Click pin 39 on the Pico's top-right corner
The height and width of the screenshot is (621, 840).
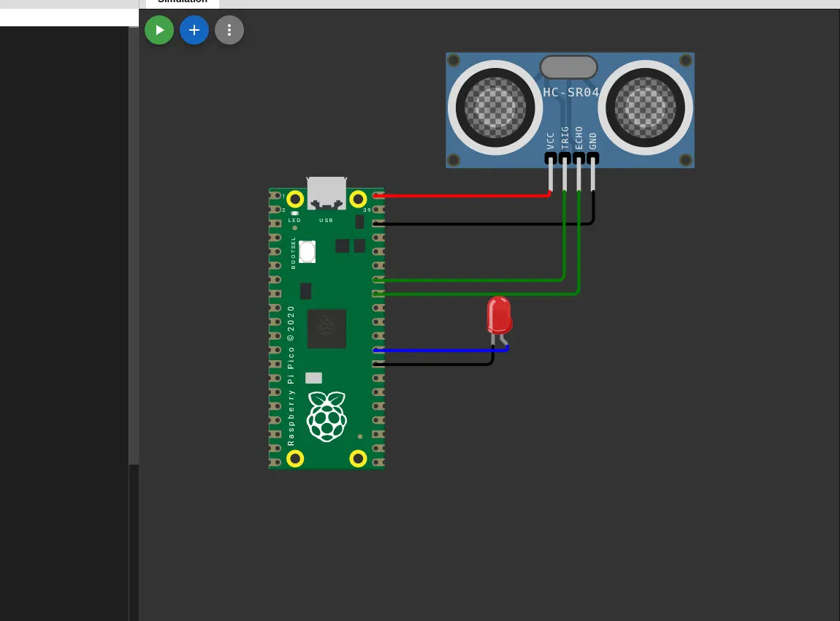359,197
